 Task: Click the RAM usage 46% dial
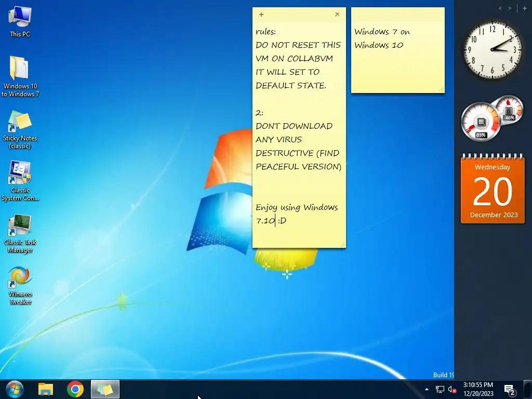(x=509, y=109)
